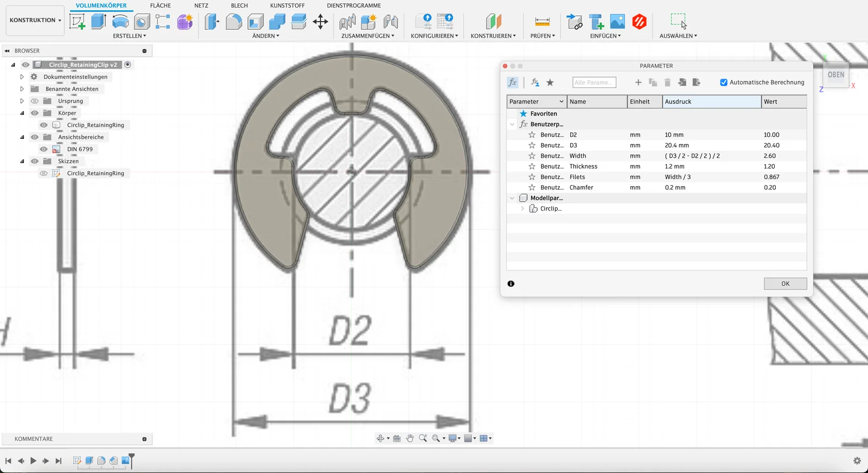
Task: Select the Pan hand tool
Action: [410, 438]
